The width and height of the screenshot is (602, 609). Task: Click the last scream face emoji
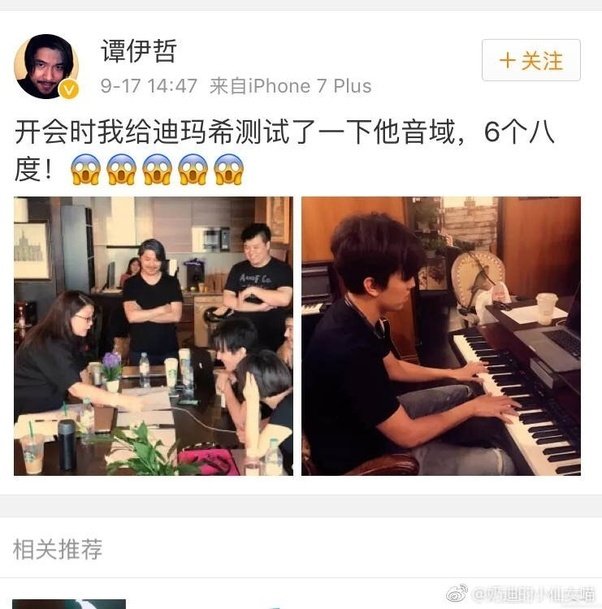pos(228,169)
